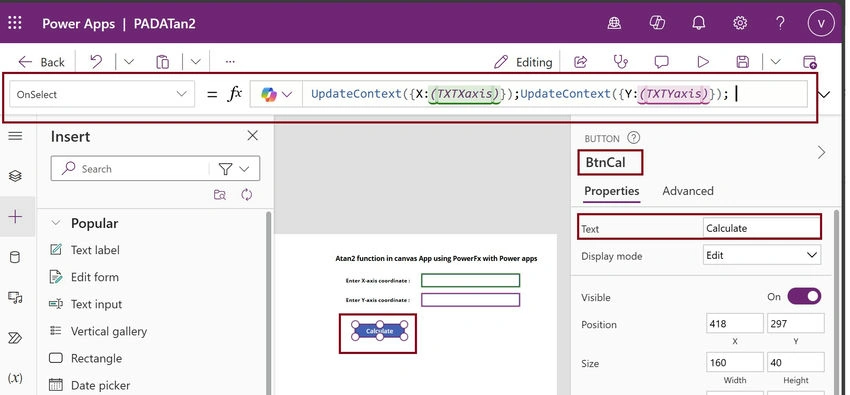Open the filter dropdown in Insert search
The image size is (850, 395).
click(234, 169)
